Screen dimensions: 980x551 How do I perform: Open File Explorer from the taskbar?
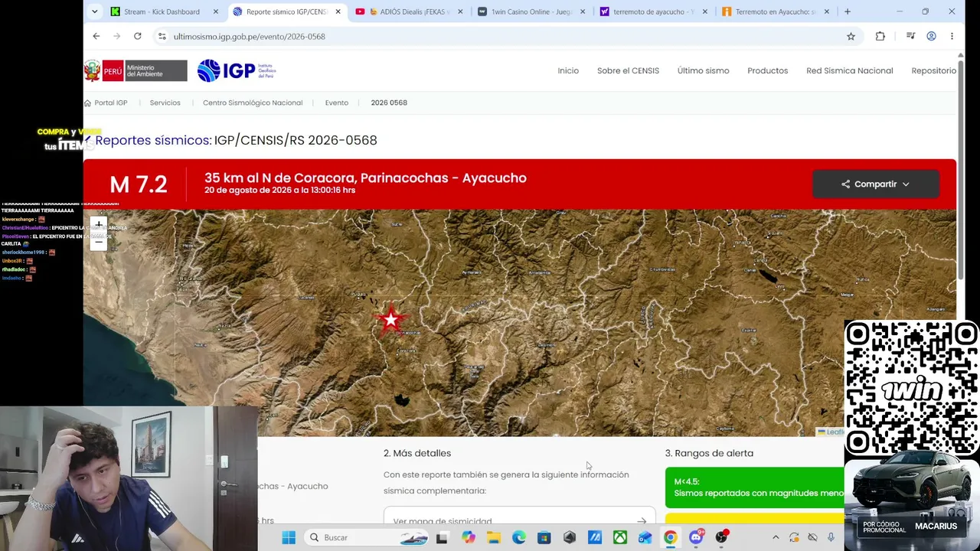[493, 537]
